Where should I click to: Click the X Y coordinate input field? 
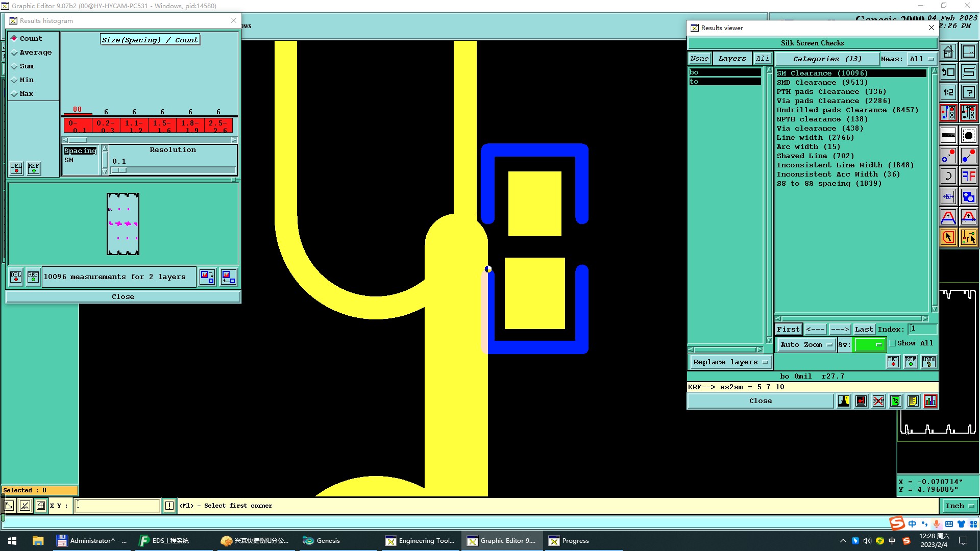point(117,506)
